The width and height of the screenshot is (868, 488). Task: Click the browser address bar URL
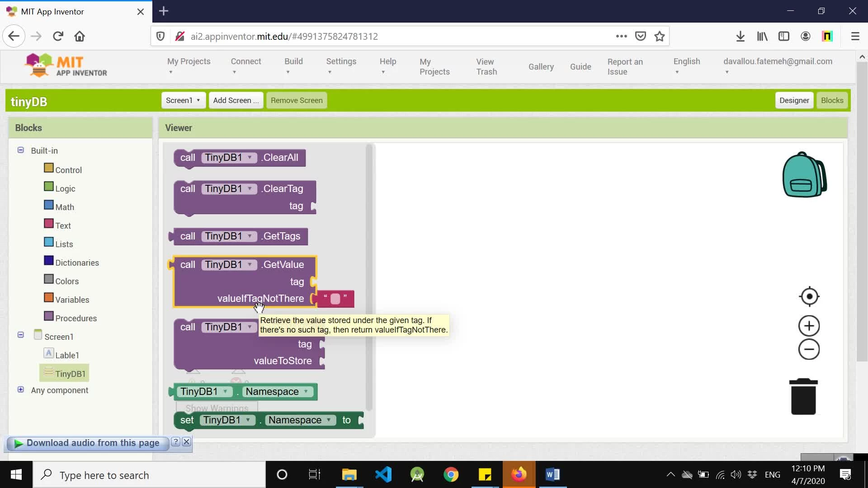click(284, 36)
